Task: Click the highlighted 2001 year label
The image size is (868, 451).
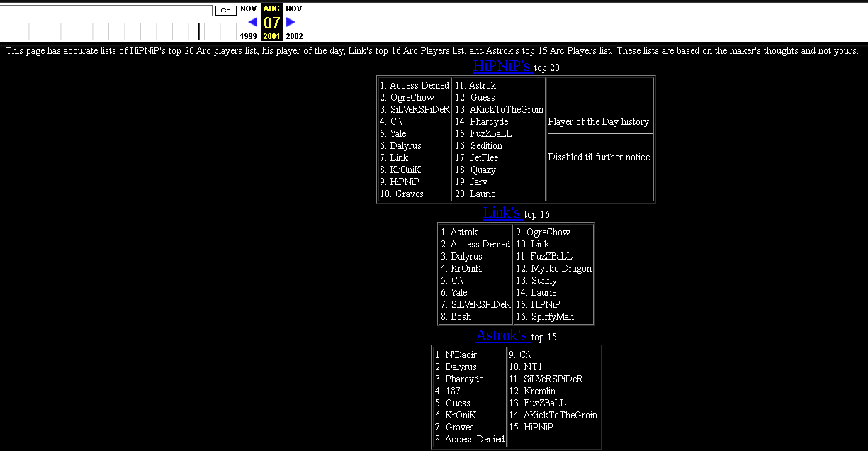Action: 271,36
